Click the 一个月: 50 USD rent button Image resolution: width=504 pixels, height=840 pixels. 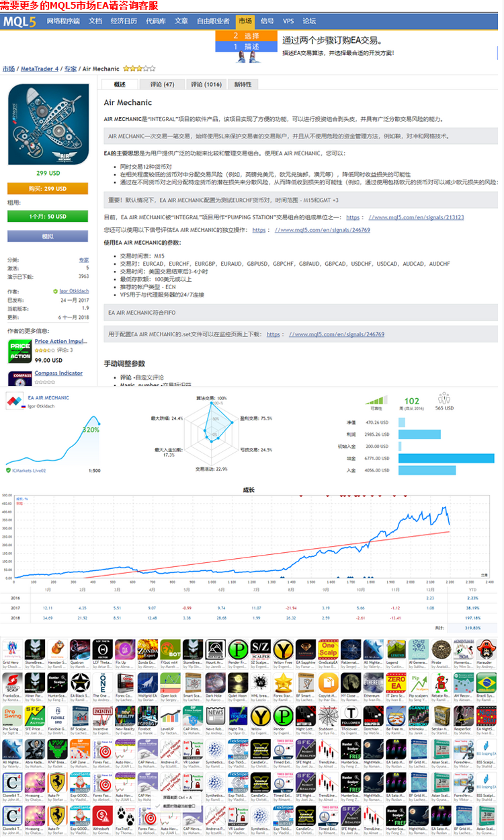click(x=48, y=216)
